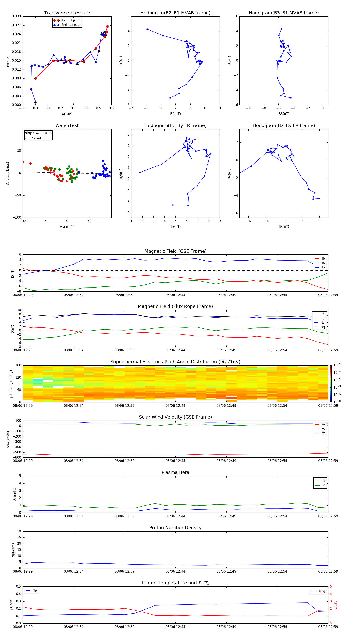Image resolution: width=351 pixels, height=644 pixels.
Task: Select "Vz" in the solar wind legend
Action: click(320, 433)
